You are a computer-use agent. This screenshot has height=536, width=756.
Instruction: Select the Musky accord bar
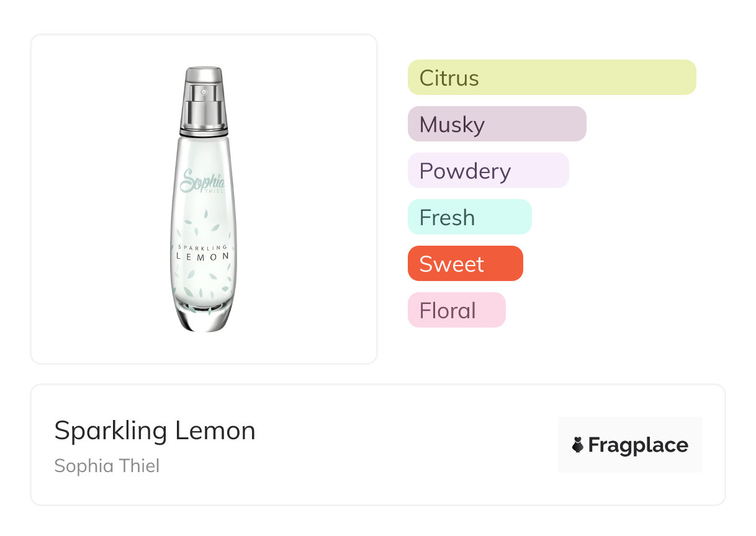[x=497, y=124]
